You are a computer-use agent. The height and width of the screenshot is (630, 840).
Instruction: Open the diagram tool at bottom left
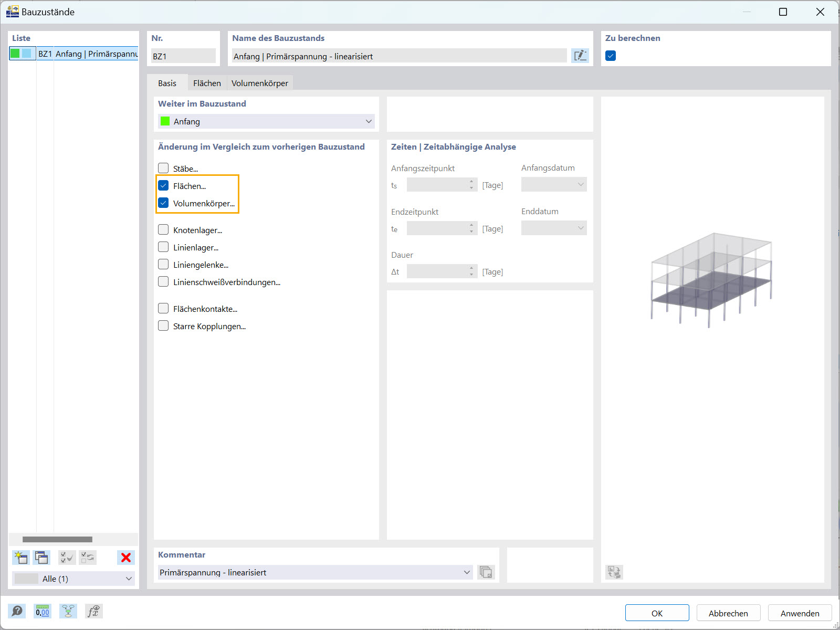click(68, 611)
